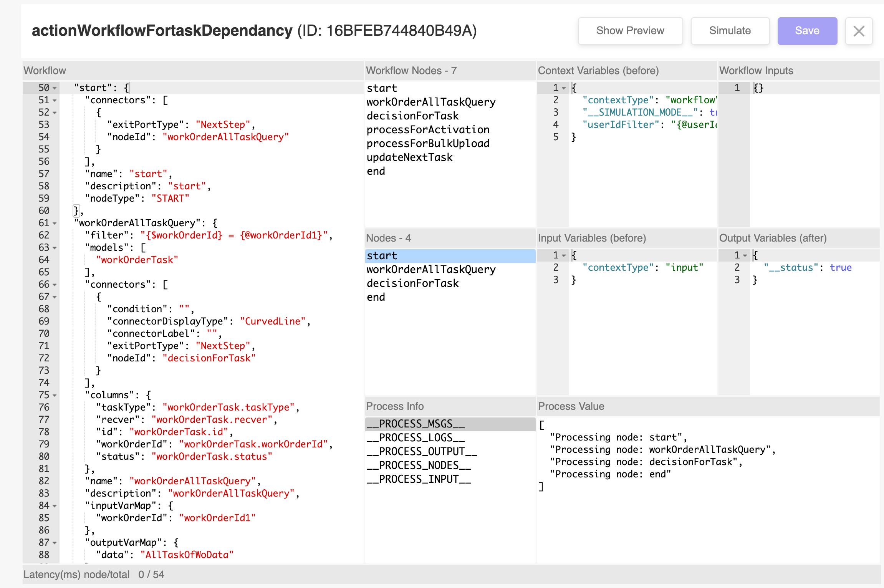Image resolution: width=884 pixels, height=588 pixels.
Task: Select highlighted start in Nodes - 4 list
Action: point(450,256)
